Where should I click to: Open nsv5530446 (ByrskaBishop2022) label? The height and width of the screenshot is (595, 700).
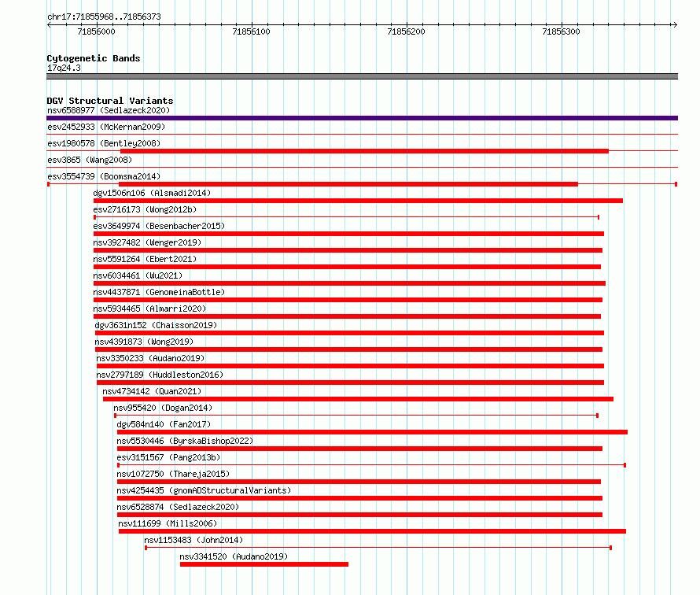tap(185, 441)
